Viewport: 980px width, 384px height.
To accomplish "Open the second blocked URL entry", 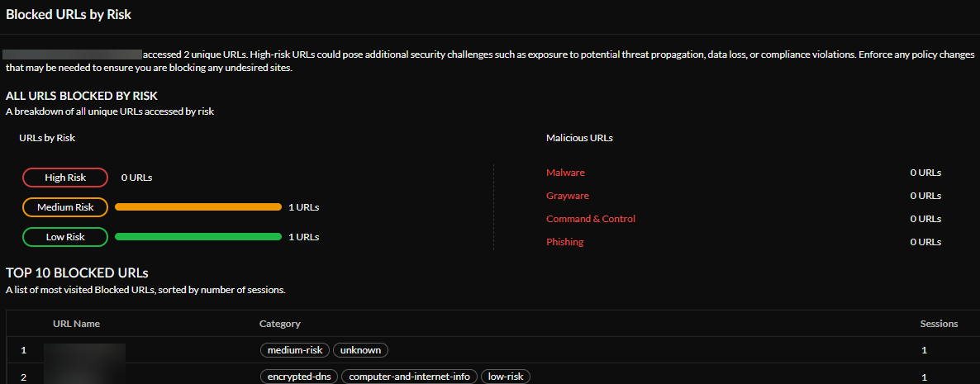I will point(84,377).
